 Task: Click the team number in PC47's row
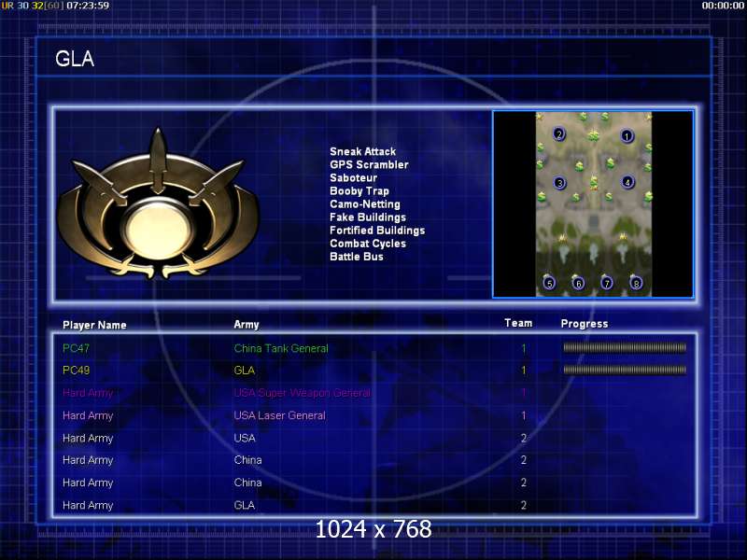point(524,348)
